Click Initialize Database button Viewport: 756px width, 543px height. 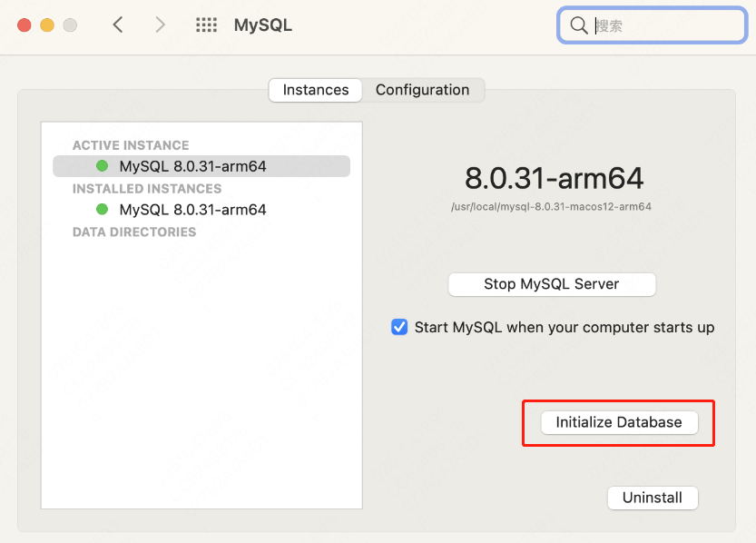(619, 422)
